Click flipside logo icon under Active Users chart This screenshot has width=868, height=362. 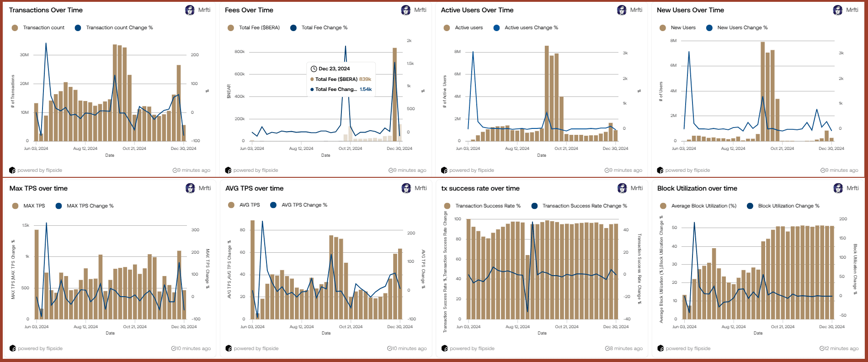click(444, 170)
